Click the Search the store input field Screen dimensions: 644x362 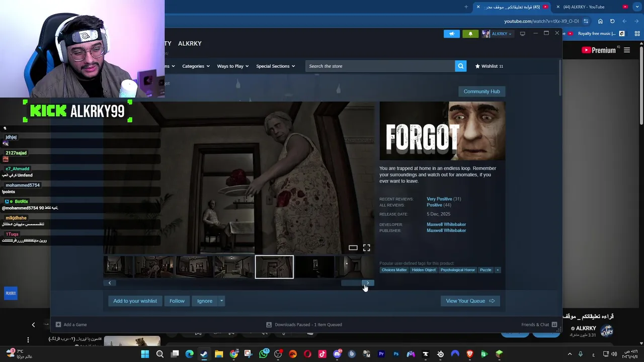[x=380, y=66]
